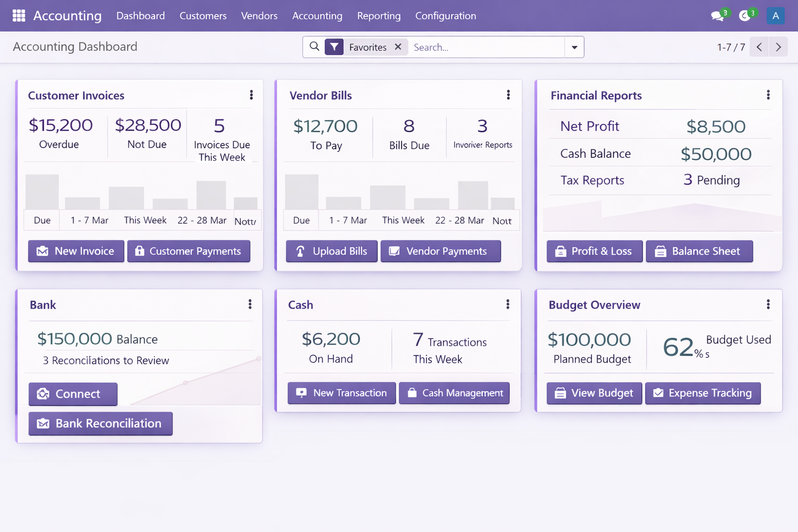Remove the Favorites filter tag

(x=398, y=47)
